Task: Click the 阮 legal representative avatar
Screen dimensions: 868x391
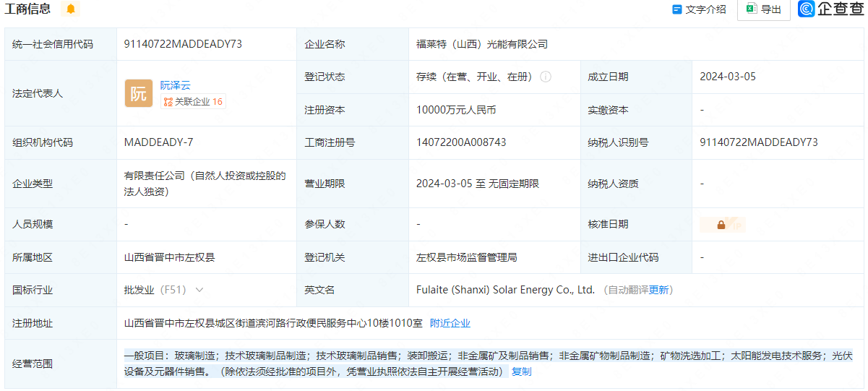Action: (138, 93)
